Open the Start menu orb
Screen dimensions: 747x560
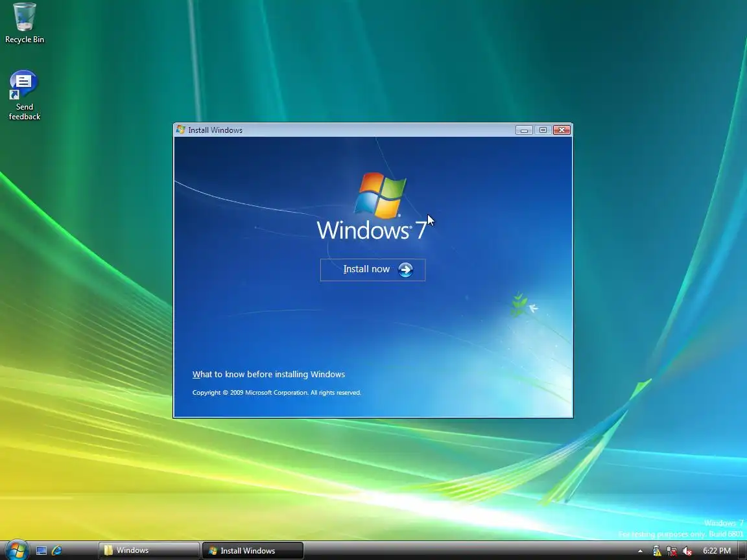click(17, 550)
